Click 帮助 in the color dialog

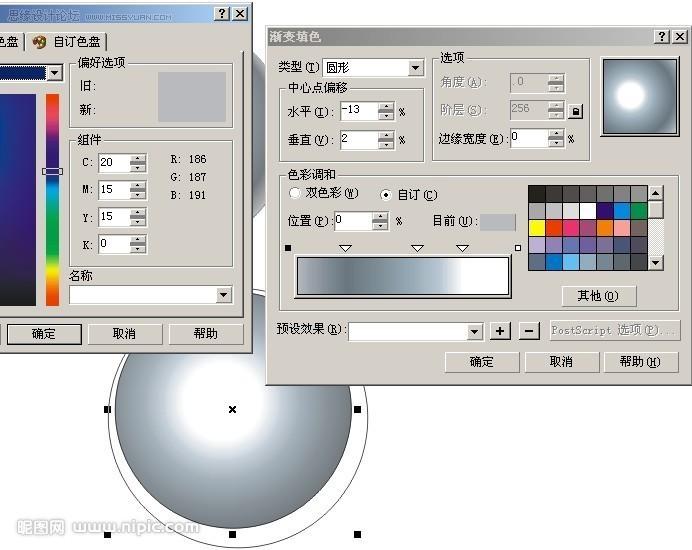[206, 334]
